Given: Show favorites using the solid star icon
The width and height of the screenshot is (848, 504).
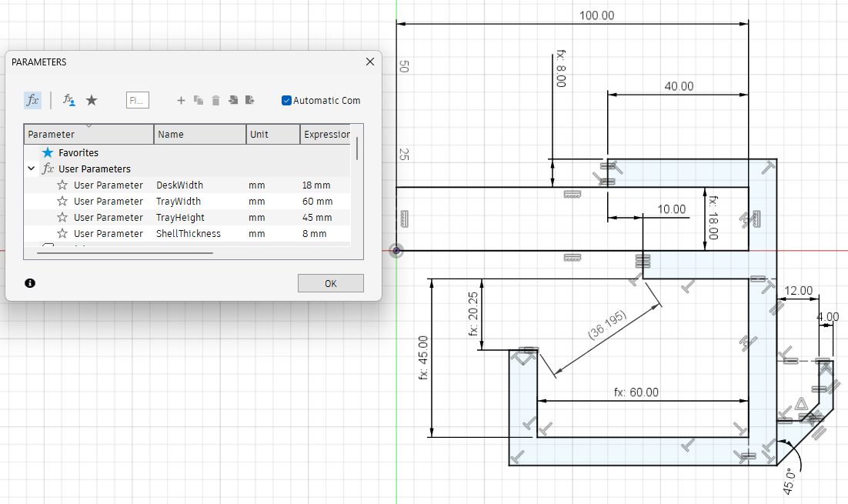Looking at the screenshot, I should (x=92, y=100).
